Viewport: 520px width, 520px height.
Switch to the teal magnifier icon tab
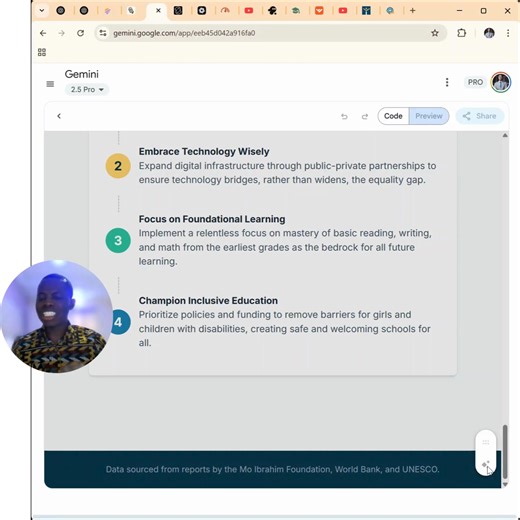(x=390, y=11)
